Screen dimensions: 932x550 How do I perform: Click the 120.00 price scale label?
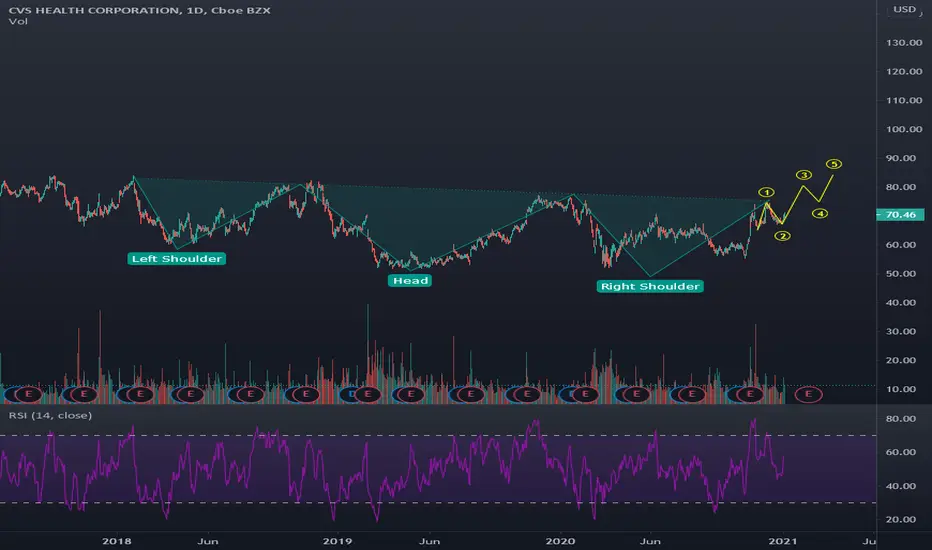[904, 71]
